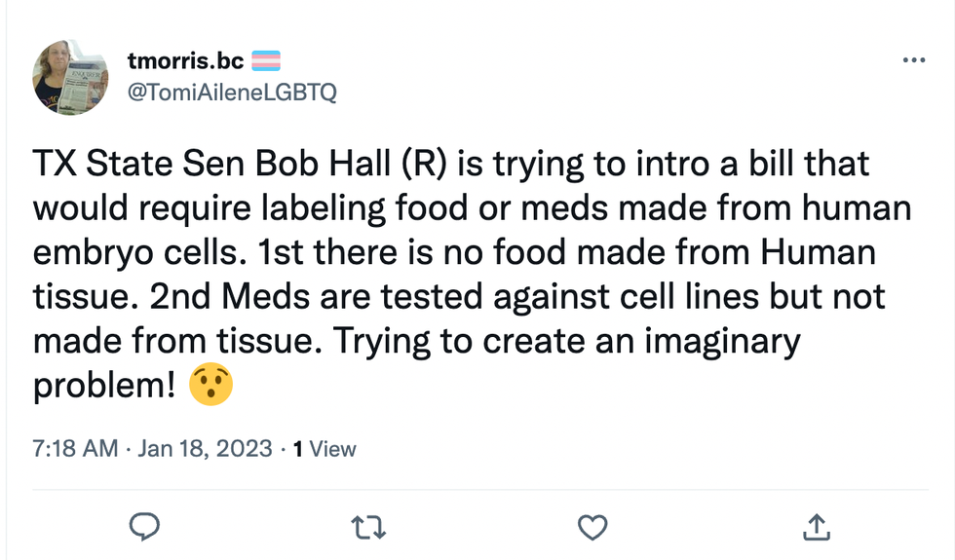This screenshot has width=955, height=560.
Task: Click the reply speech bubble icon
Action: point(144,527)
